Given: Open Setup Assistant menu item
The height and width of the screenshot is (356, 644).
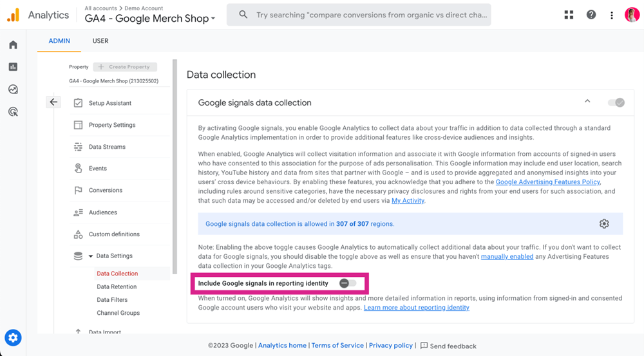Looking at the screenshot, I should pyautogui.click(x=110, y=103).
